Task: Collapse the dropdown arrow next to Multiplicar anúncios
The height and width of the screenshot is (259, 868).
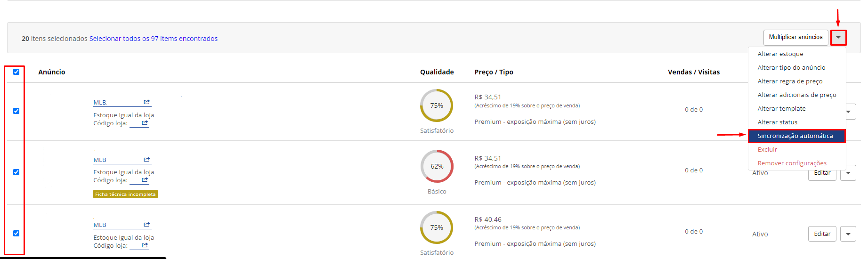Action: (x=838, y=37)
